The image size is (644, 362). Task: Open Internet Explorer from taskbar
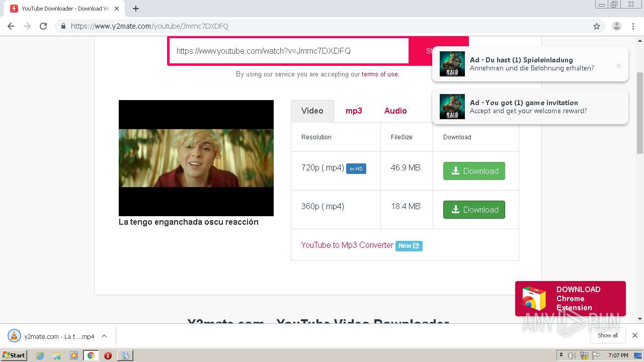(x=40, y=355)
